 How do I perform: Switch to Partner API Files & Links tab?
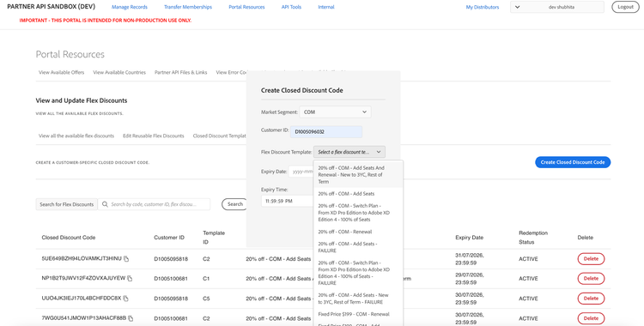point(180,72)
